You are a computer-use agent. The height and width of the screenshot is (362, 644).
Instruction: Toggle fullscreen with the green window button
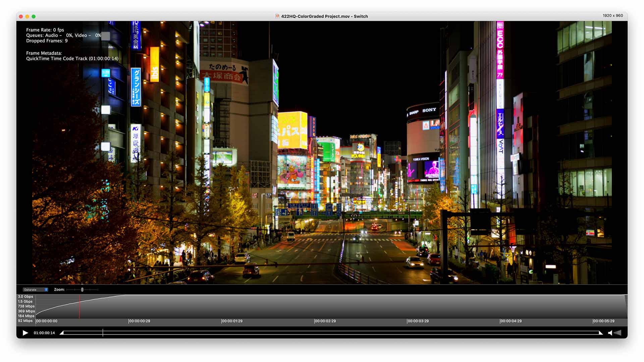pos(33,16)
